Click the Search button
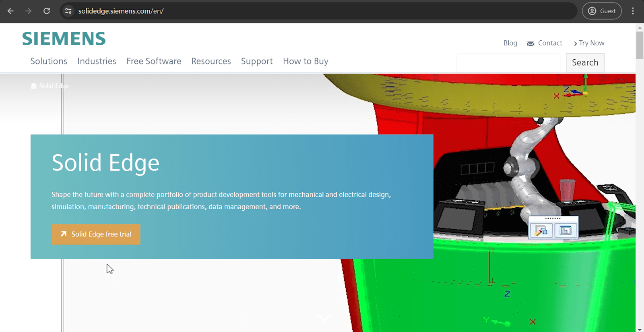This screenshot has height=332, width=644. click(585, 62)
